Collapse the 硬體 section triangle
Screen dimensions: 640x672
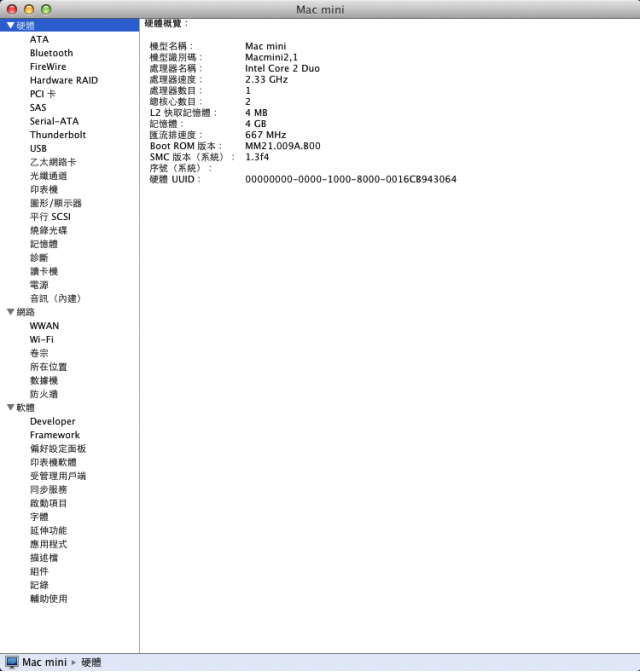click(10, 26)
